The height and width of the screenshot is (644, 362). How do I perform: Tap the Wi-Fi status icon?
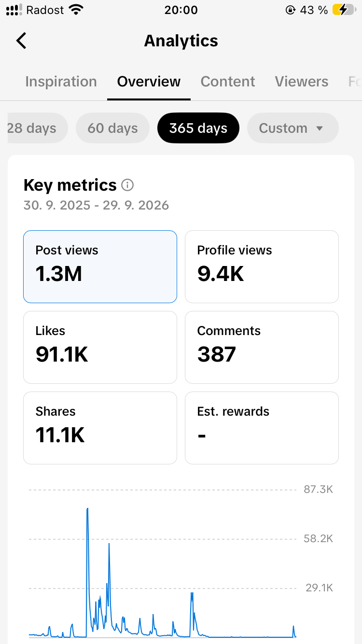(76, 10)
